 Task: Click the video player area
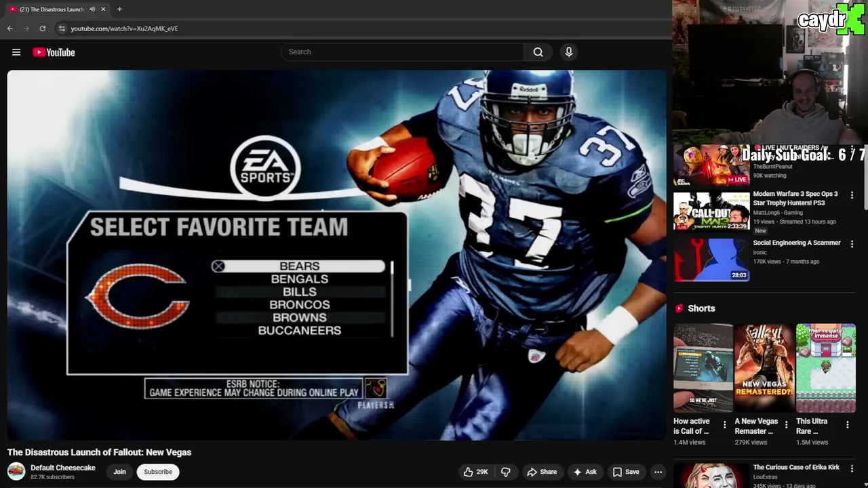click(336, 255)
